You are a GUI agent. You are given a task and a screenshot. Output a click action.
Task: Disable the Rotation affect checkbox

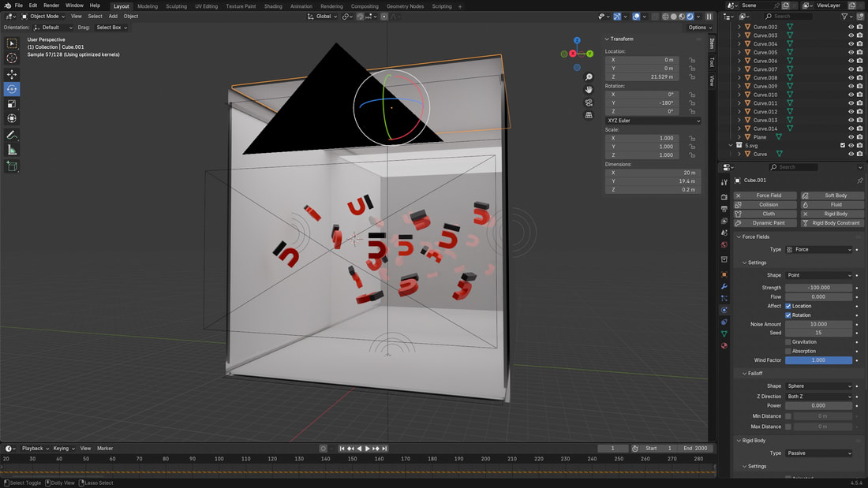pyautogui.click(x=788, y=315)
